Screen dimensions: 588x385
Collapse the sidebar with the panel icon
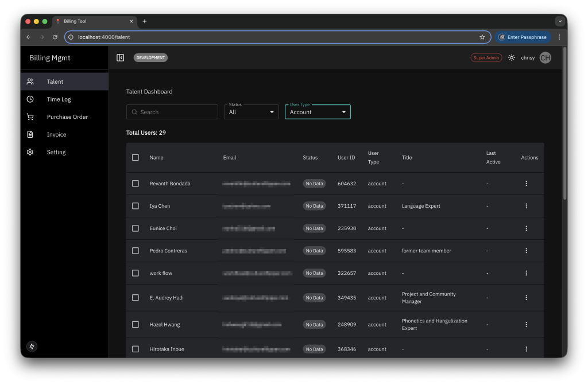(121, 58)
